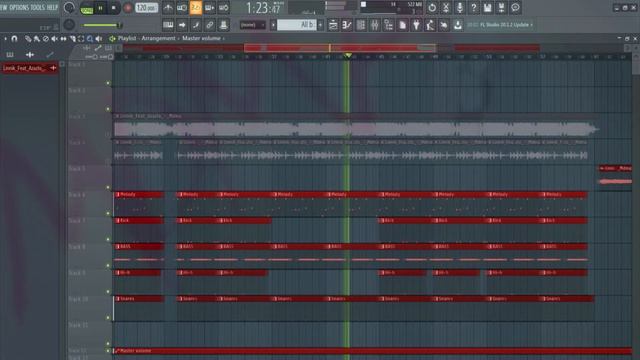Open the snap dropdown arrow beside All b

pos(320,25)
